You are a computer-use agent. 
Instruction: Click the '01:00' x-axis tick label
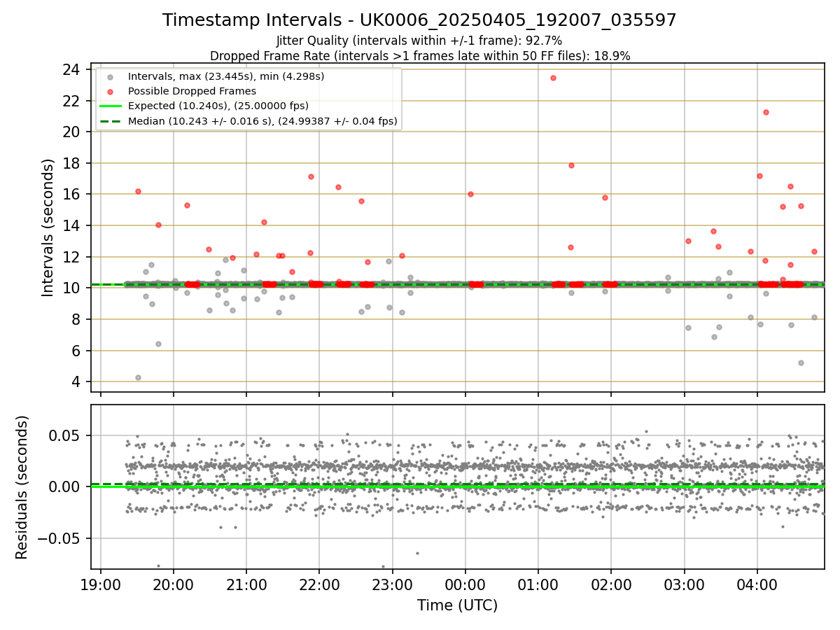pyautogui.click(x=538, y=584)
